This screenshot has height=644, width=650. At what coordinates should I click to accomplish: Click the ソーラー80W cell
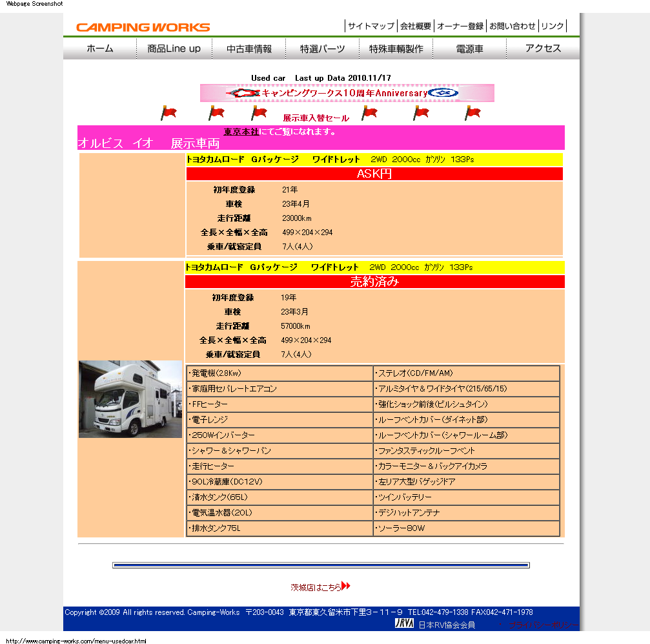pyautogui.click(x=467, y=528)
